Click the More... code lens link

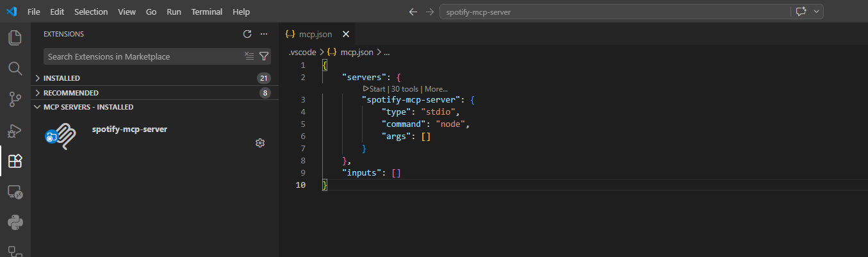coord(436,89)
